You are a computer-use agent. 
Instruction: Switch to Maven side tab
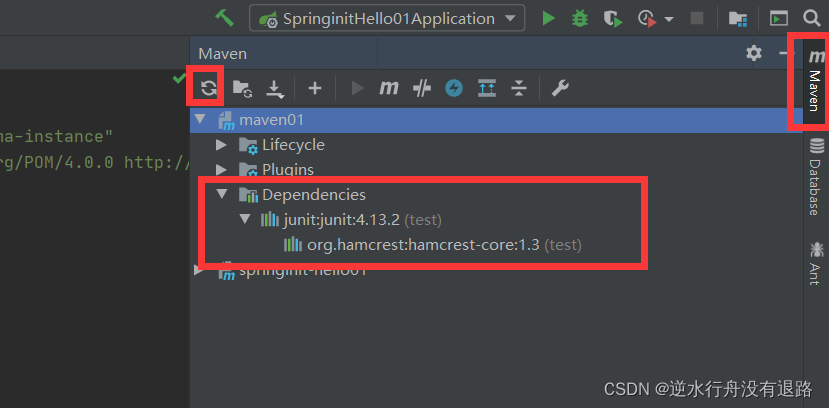click(815, 81)
